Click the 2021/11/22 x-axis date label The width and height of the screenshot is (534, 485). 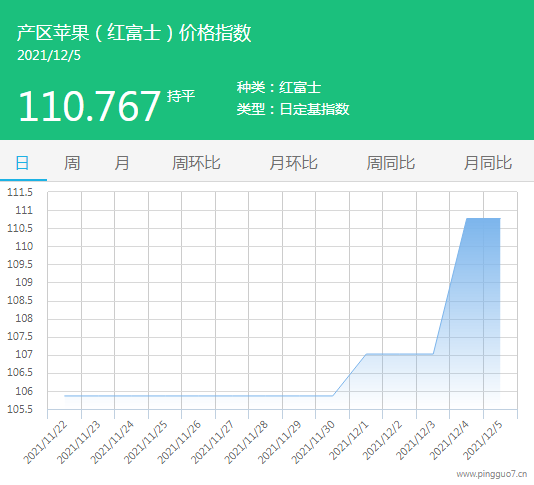pyautogui.click(x=46, y=442)
